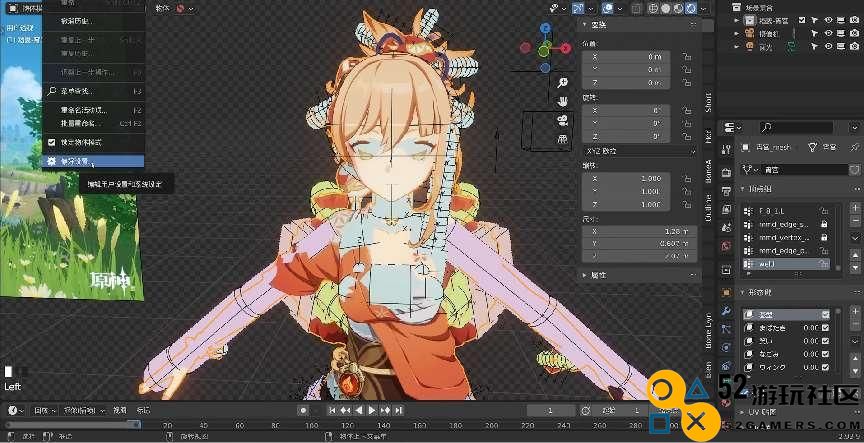The image size is (864, 443).
Task: Play animation in the timeline
Action: pos(372,410)
